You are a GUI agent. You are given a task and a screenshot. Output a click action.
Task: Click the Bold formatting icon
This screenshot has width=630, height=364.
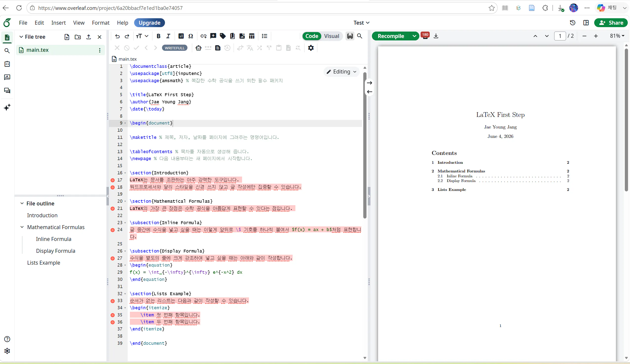click(x=158, y=36)
